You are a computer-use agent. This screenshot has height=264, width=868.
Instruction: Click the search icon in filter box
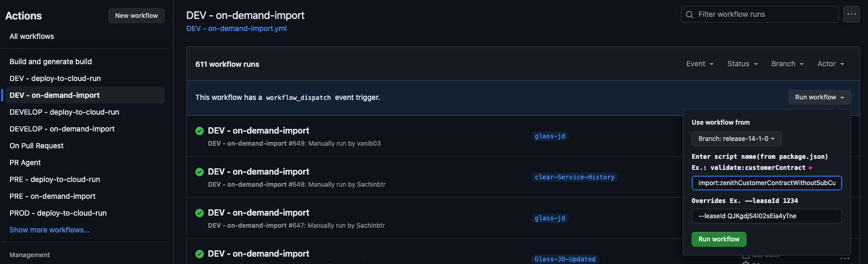[690, 15]
